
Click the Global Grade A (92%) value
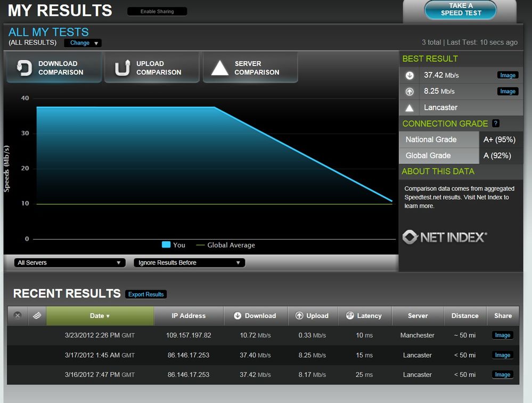point(497,155)
